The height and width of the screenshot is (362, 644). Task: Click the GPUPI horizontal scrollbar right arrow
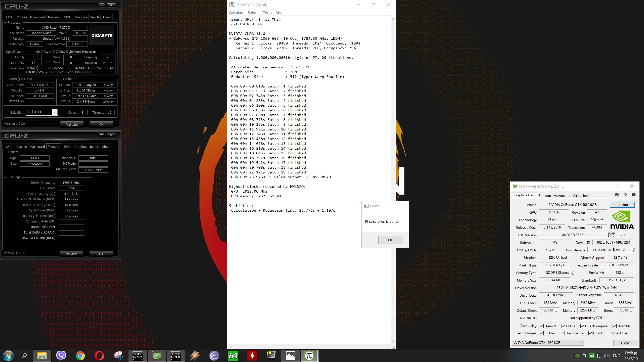(388, 347)
